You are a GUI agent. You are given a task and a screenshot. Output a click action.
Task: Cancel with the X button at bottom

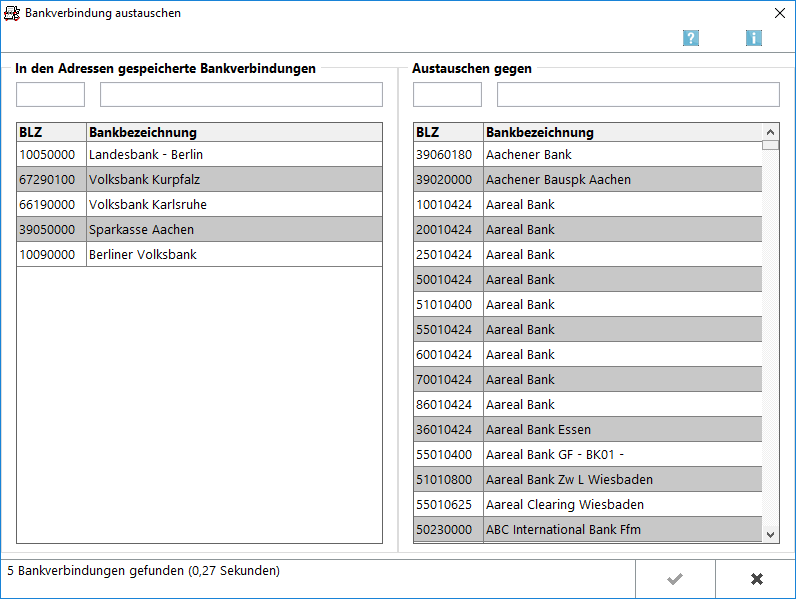pos(756,579)
